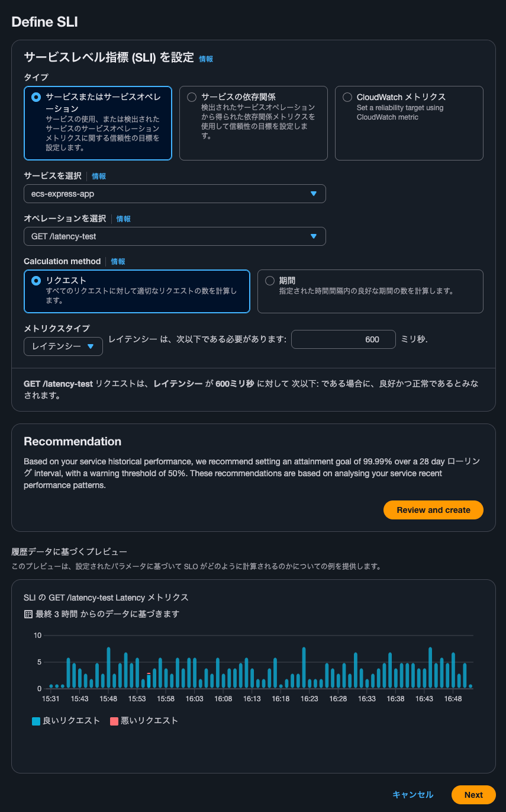
Task: Open the ecs-express-app service dropdown
Action: click(175, 194)
